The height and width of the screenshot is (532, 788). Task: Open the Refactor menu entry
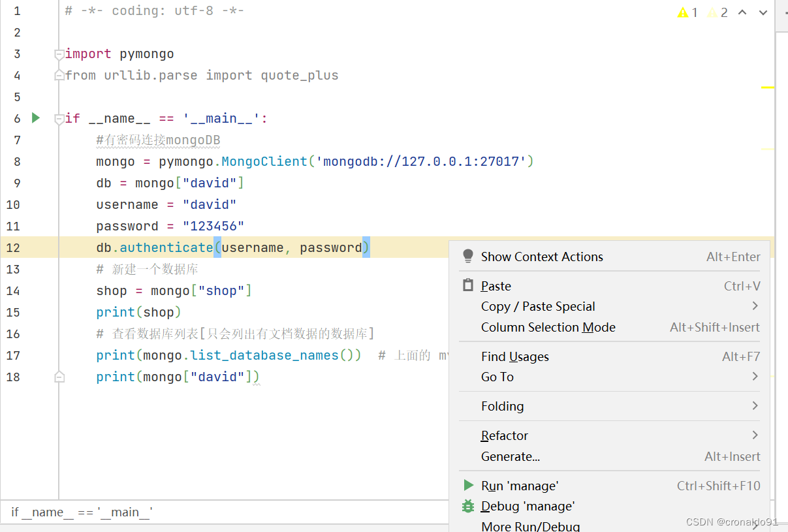610,435
